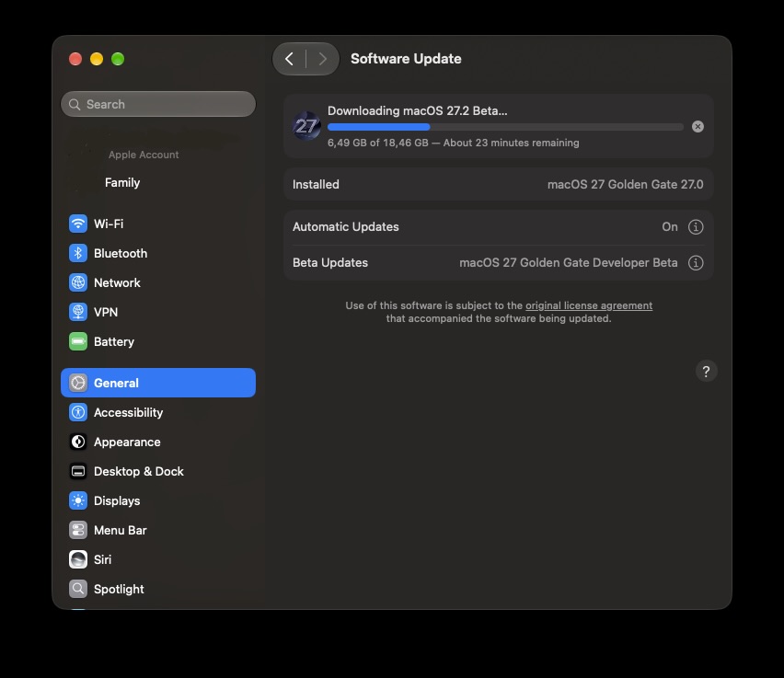Screen dimensions: 784x678
Task: Click the Automatic Updates On value
Action: tap(670, 227)
